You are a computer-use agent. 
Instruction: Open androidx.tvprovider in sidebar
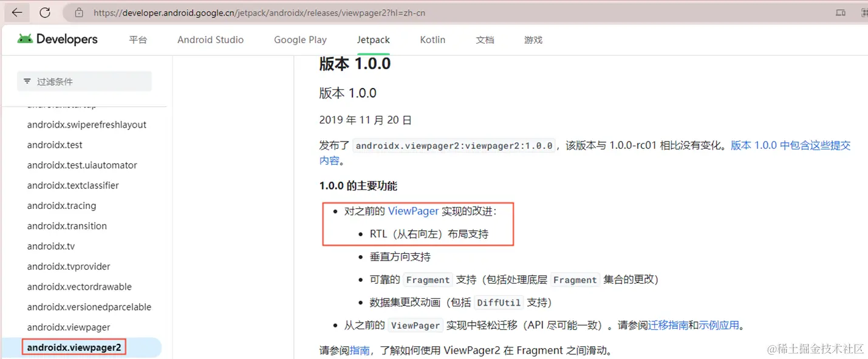pyautogui.click(x=69, y=266)
